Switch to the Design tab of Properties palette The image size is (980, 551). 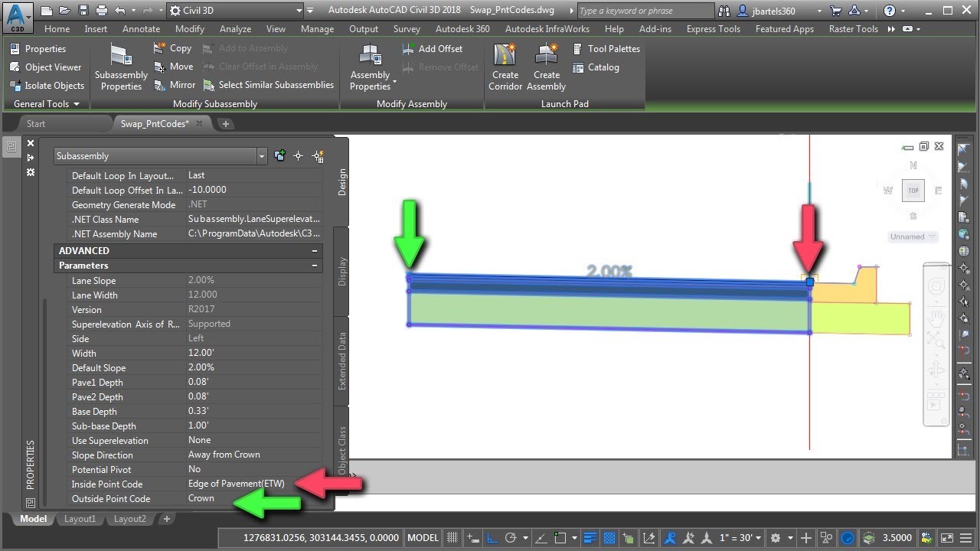(x=342, y=182)
